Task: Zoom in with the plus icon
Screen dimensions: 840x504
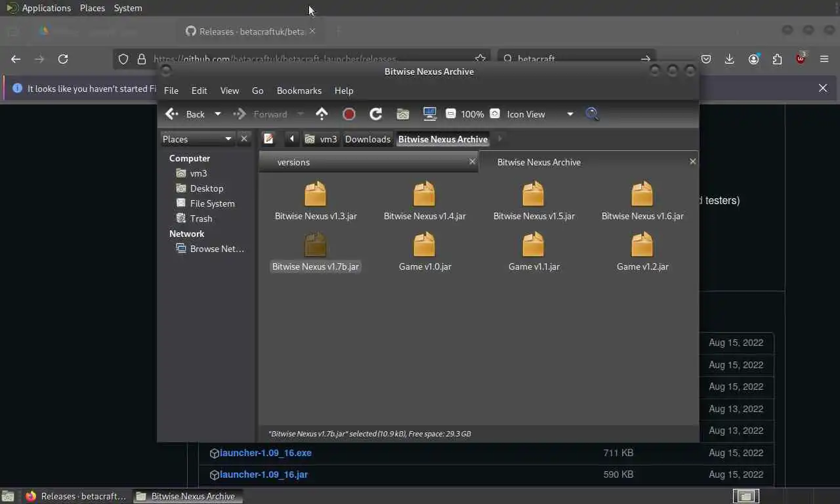Action: (x=495, y=114)
